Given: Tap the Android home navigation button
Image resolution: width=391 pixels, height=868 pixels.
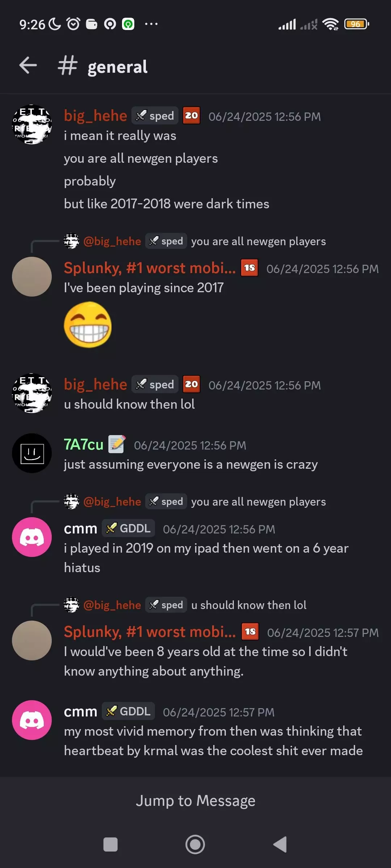Looking at the screenshot, I should coord(195,844).
